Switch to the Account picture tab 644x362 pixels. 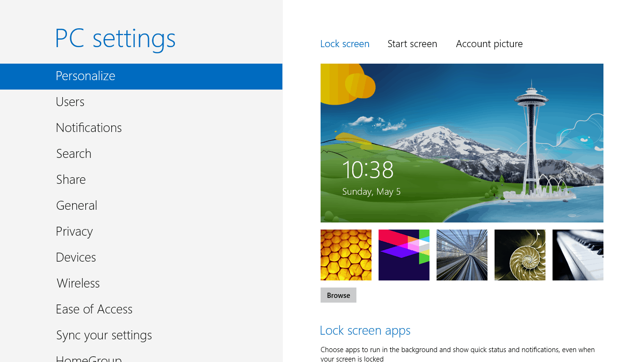click(x=489, y=43)
